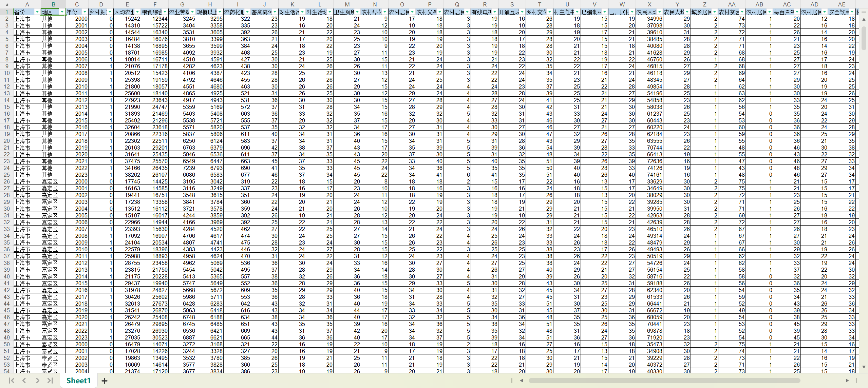The width and height of the screenshot is (868, 388).
Task: Add a new sheet with plus icon
Action: 105,381
